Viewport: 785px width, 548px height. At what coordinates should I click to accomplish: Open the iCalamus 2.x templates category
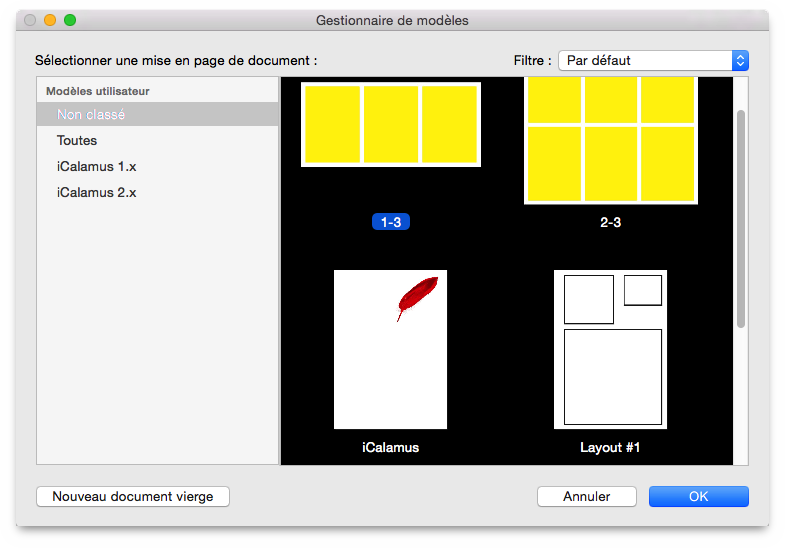click(157, 192)
